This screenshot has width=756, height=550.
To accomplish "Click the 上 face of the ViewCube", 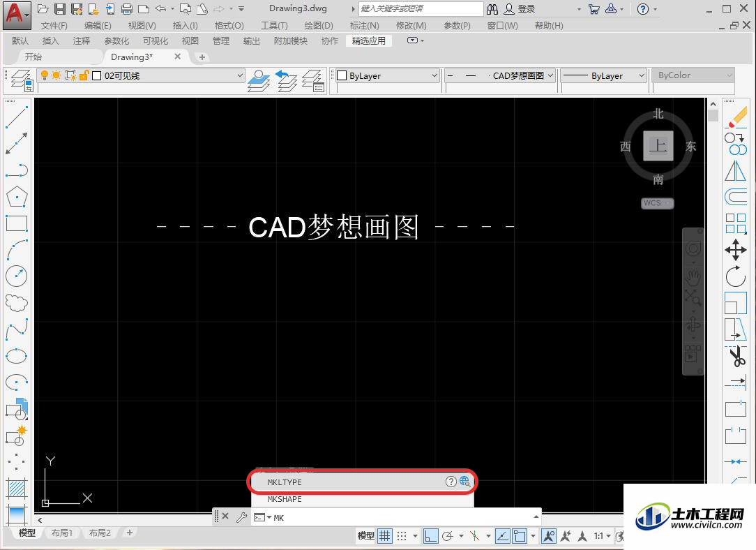I will (658, 145).
